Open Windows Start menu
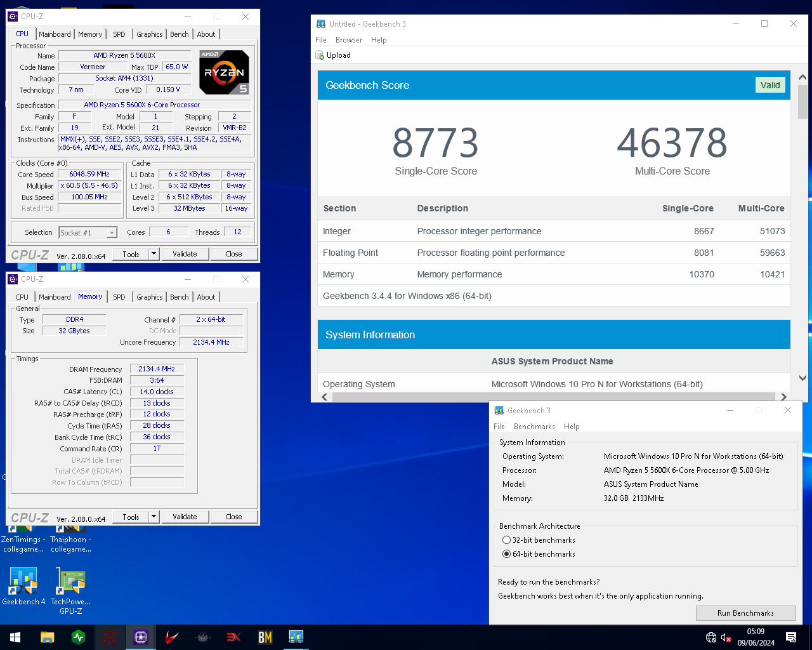The height and width of the screenshot is (650, 812). pos(15,637)
